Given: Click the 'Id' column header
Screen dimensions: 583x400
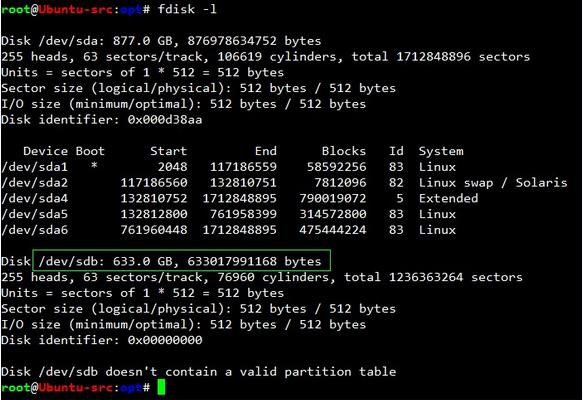Looking at the screenshot, I should pyautogui.click(x=396, y=151).
